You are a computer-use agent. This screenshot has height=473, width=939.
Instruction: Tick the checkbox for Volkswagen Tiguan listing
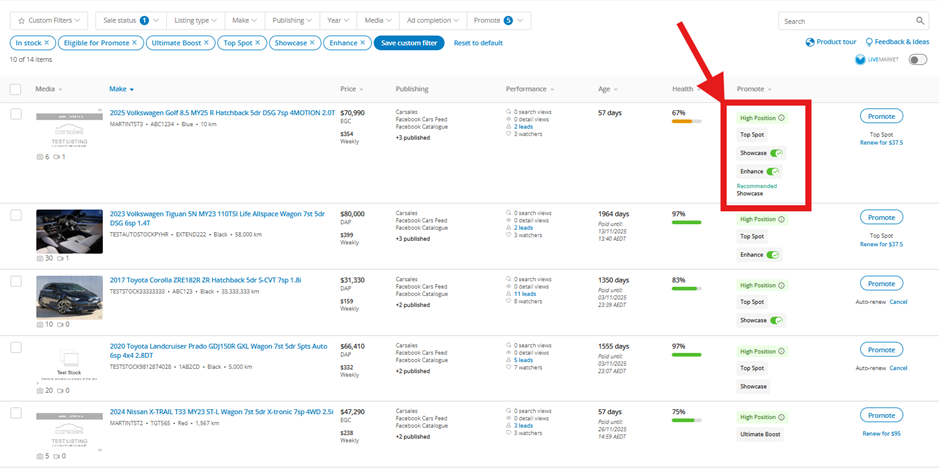click(x=16, y=214)
